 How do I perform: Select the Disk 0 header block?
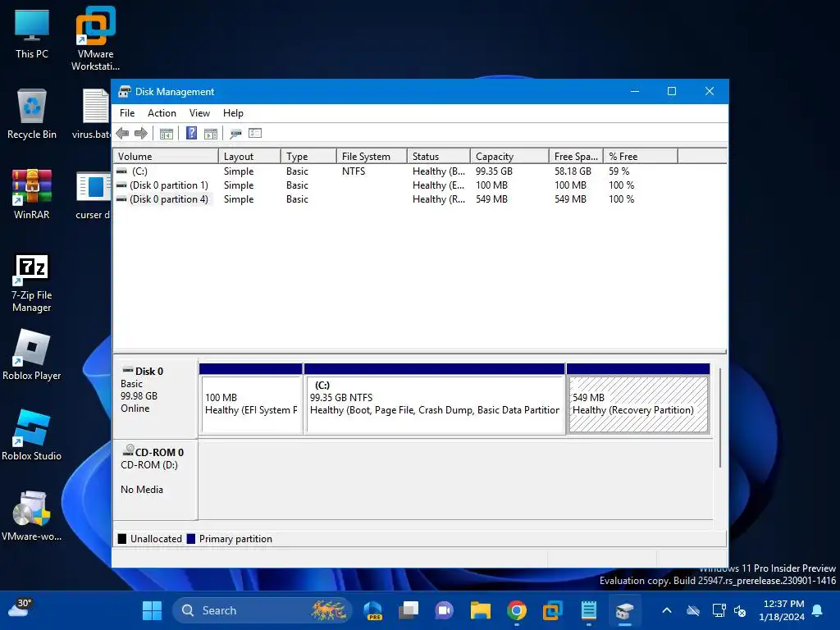click(155, 399)
